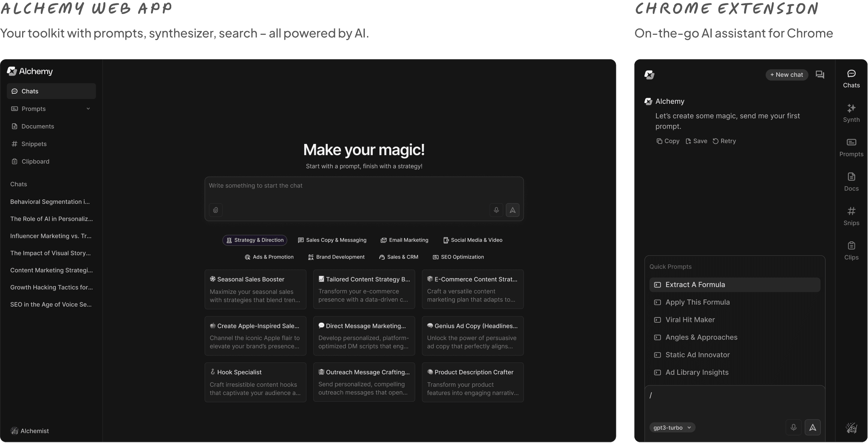Expand the Prompts chevron in sidebar

[88, 109]
